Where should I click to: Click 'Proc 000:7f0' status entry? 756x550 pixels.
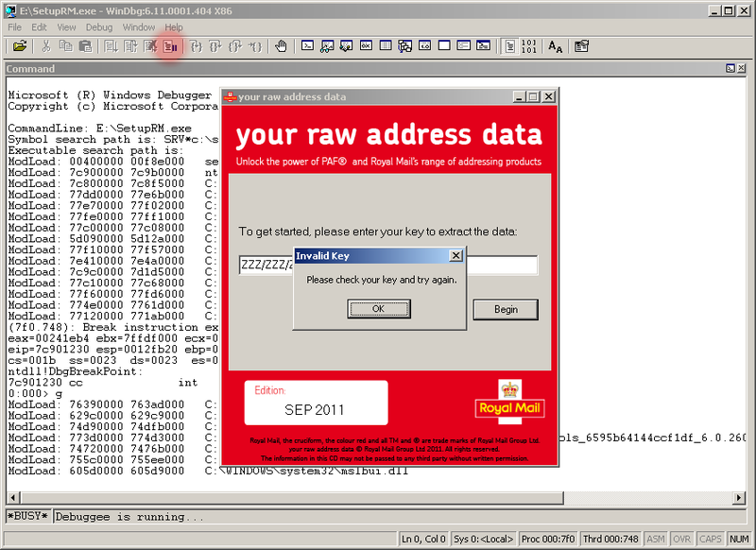tap(548, 539)
